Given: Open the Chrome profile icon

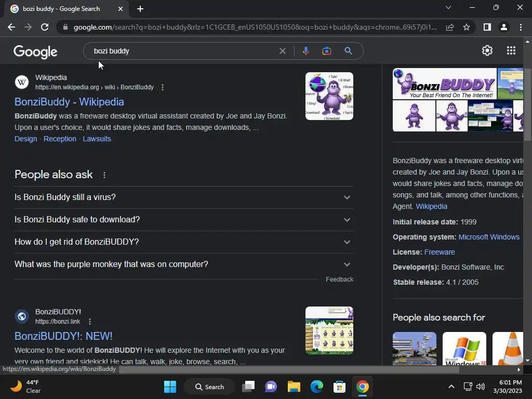Looking at the screenshot, I should coord(504,27).
